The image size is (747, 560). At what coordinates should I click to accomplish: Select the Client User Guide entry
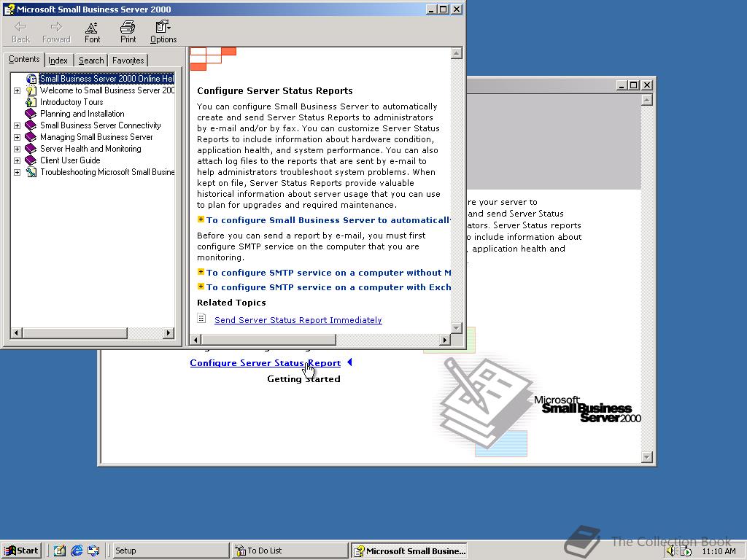70,160
